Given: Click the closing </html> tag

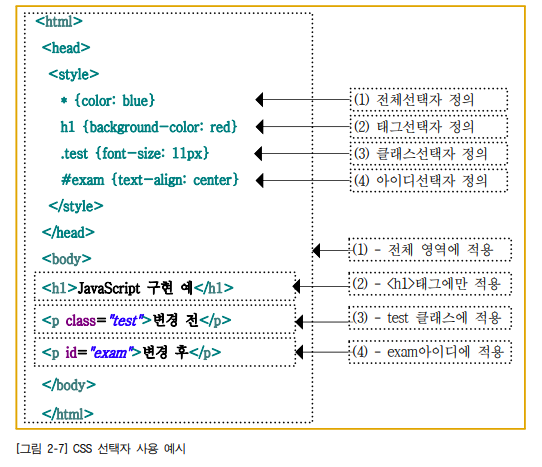Looking at the screenshot, I should (68, 413).
